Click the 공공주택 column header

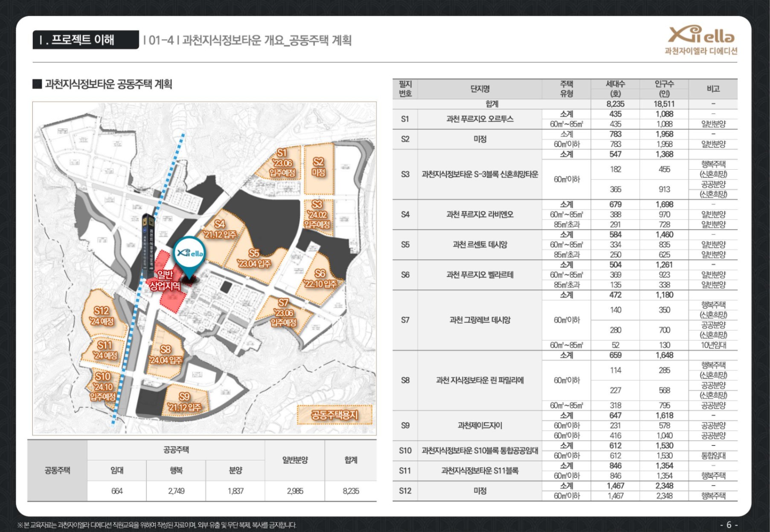pyautogui.click(x=176, y=450)
